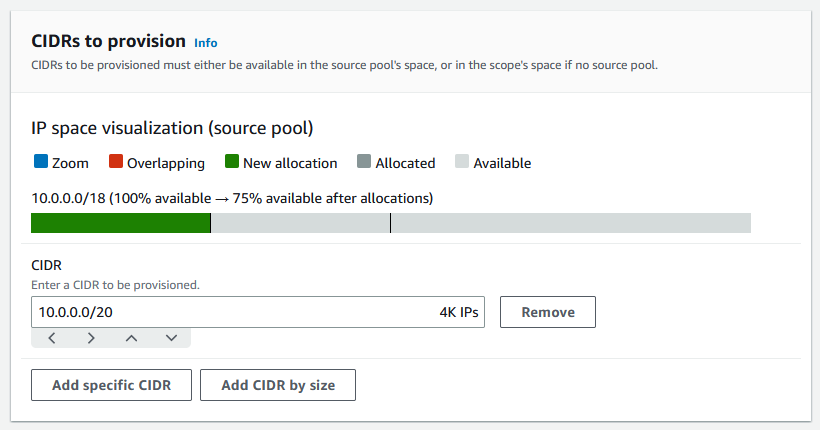Click the 10.0.0.0/18 availability summary text
Image resolution: width=820 pixels, height=430 pixels.
pos(232,198)
